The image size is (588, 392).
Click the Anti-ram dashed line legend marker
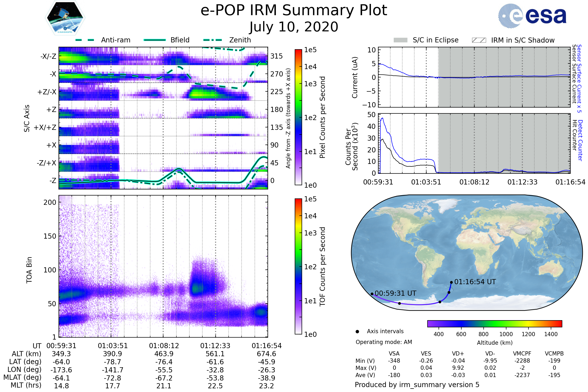point(85,40)
